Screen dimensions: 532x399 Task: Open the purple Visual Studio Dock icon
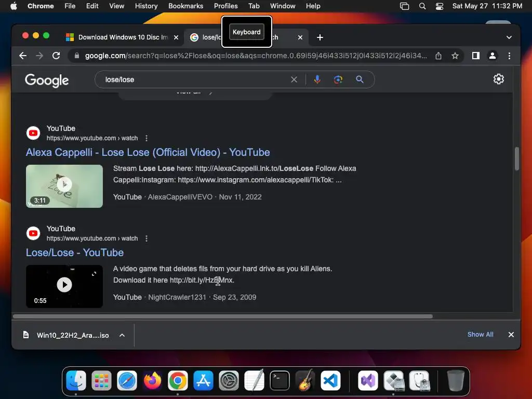click(x=368, y=380)
